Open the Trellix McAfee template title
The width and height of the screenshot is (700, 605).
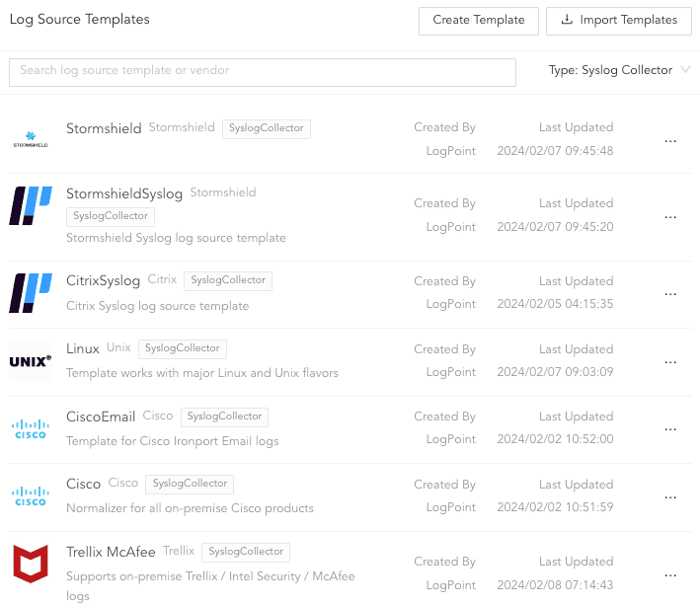[111, 552]
